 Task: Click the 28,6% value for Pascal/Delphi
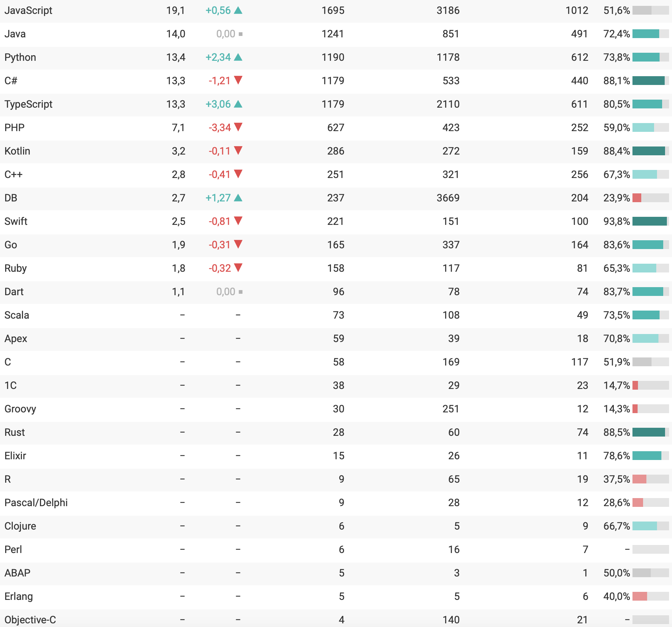pyautogui.click(x=617, y=502)
